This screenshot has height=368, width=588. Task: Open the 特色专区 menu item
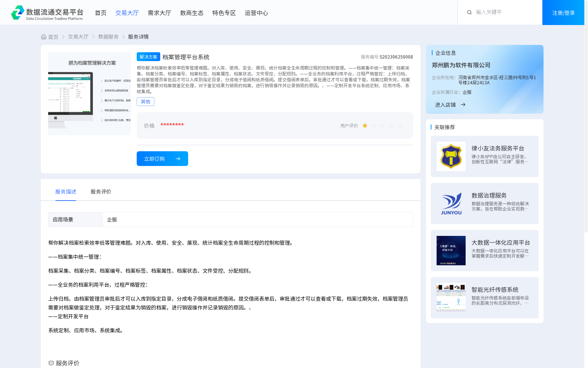[224, 13]
